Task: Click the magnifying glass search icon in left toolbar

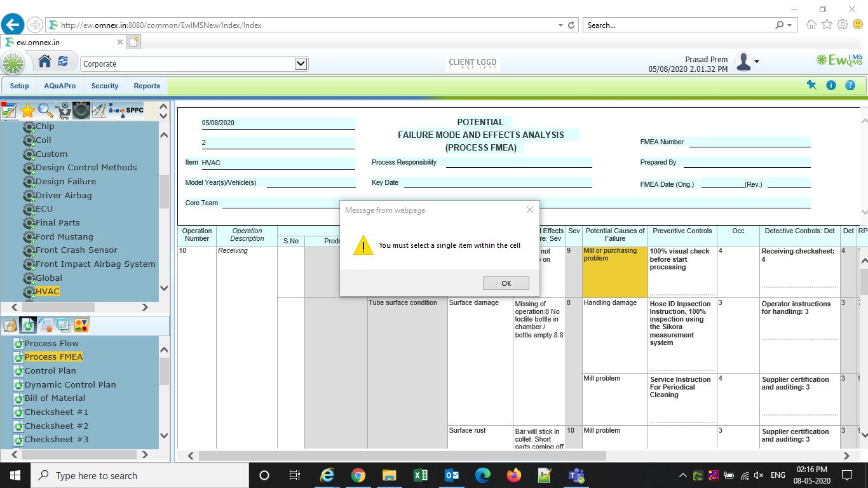Action: [x=45, y=111]
